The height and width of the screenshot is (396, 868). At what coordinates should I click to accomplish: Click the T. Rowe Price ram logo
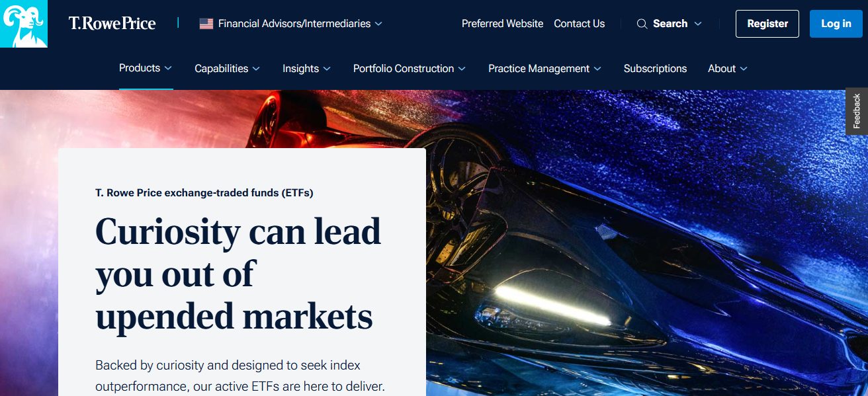click(24, 24)
